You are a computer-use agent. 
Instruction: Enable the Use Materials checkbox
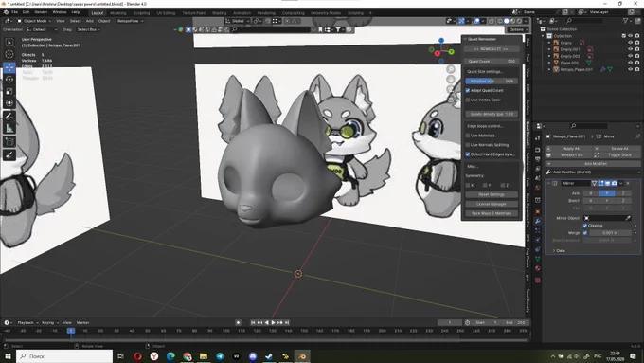[x=468, y=136]
